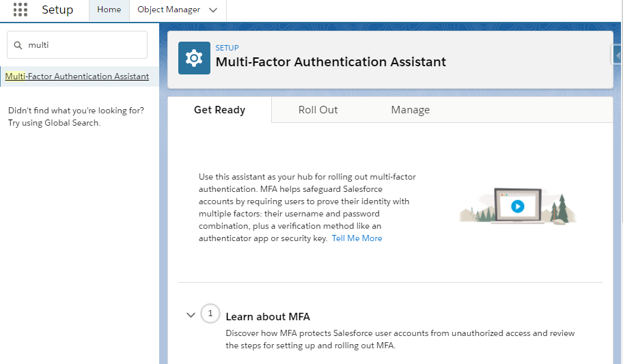
Task: Click the Setup app name text
Action: pyautogui.click(x=57, y=10)
